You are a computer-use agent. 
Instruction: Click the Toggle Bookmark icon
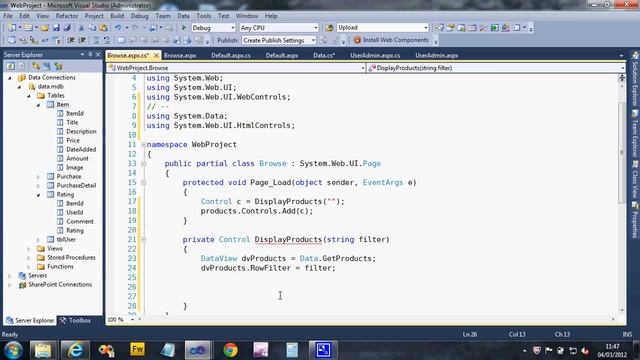tap(121, 40)
